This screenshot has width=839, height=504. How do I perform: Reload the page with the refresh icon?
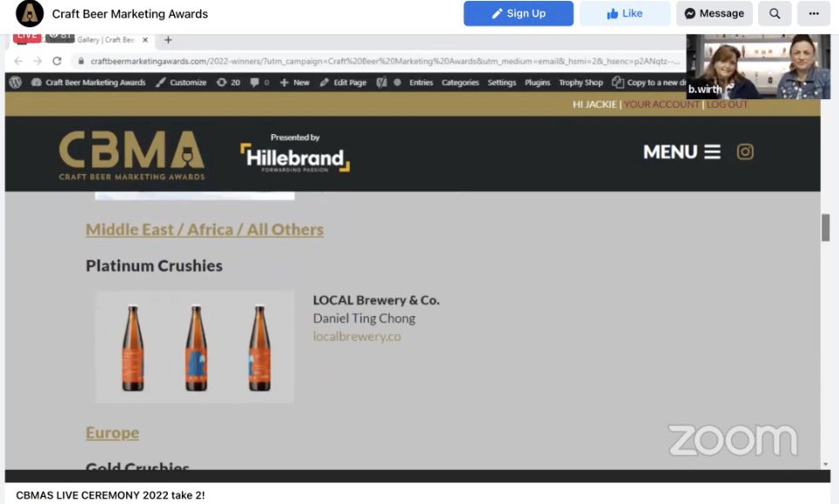[x=57, y=61]
